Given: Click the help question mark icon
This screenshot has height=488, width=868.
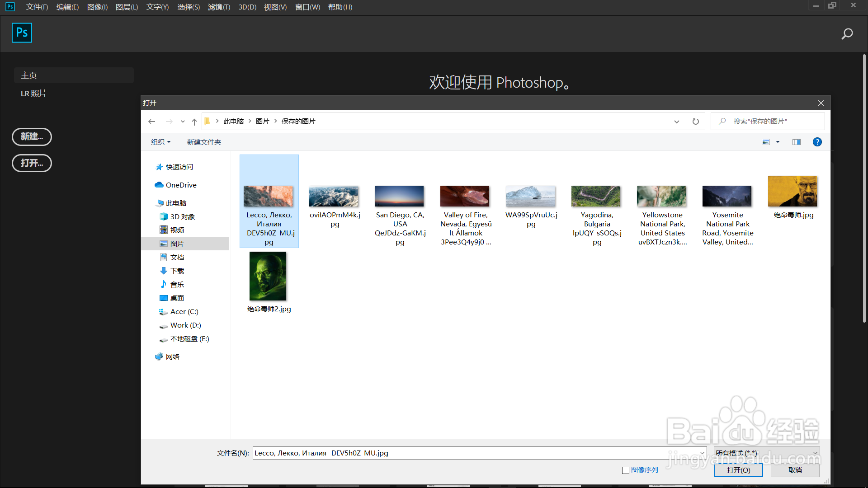Looking at the screenshot, I should click(x=817, y=142).
